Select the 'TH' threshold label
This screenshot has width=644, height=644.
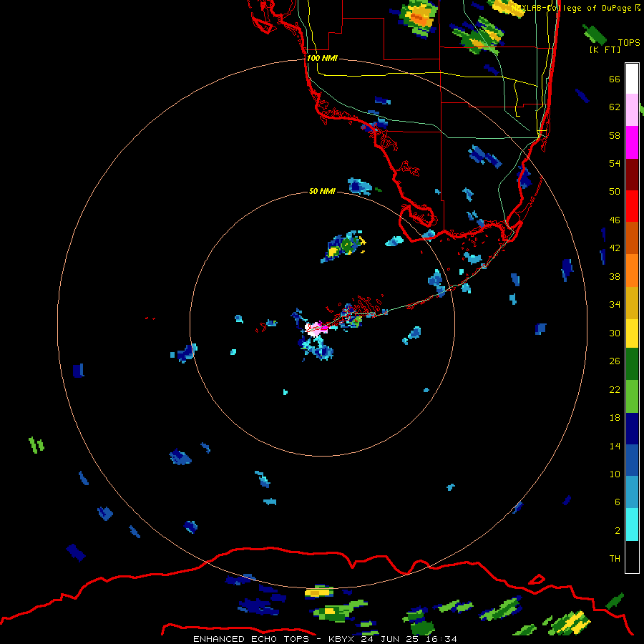pos(615,559)
